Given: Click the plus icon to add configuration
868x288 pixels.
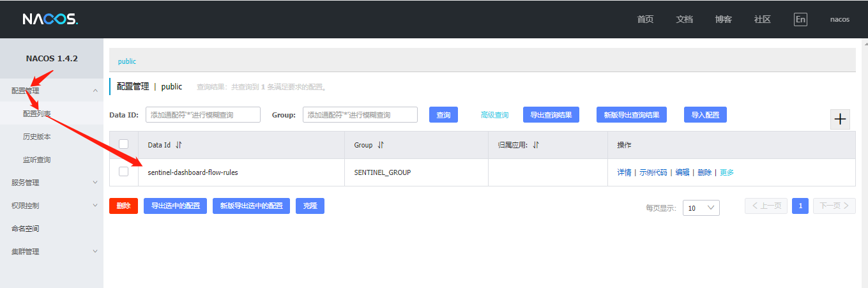Looking at the screenshot, I should pyautogui.click(x=840, y=119).
